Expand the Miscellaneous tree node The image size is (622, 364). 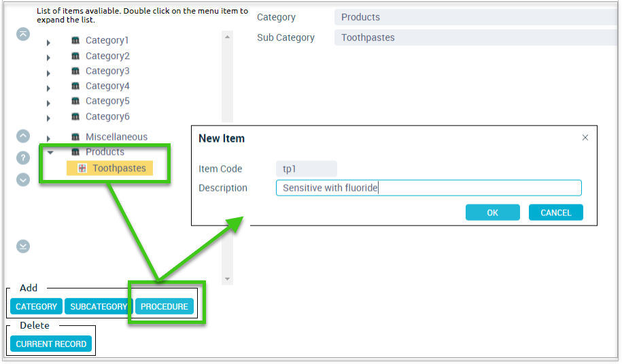pos(48,139)
